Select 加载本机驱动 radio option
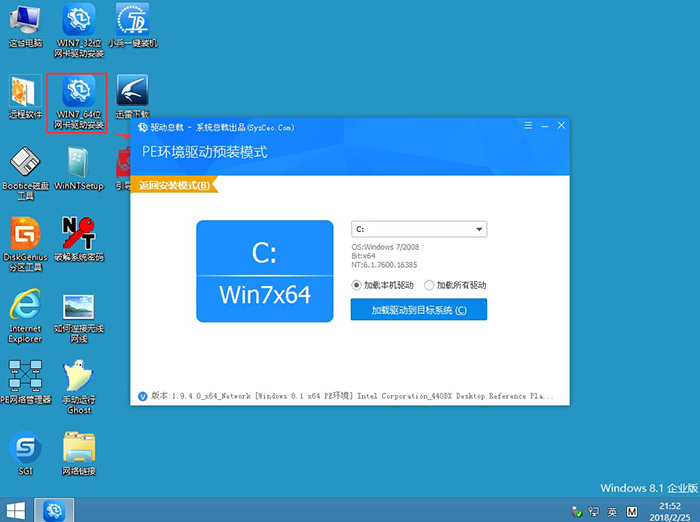The width and height of the screenshot is (700, 522). 357,286
